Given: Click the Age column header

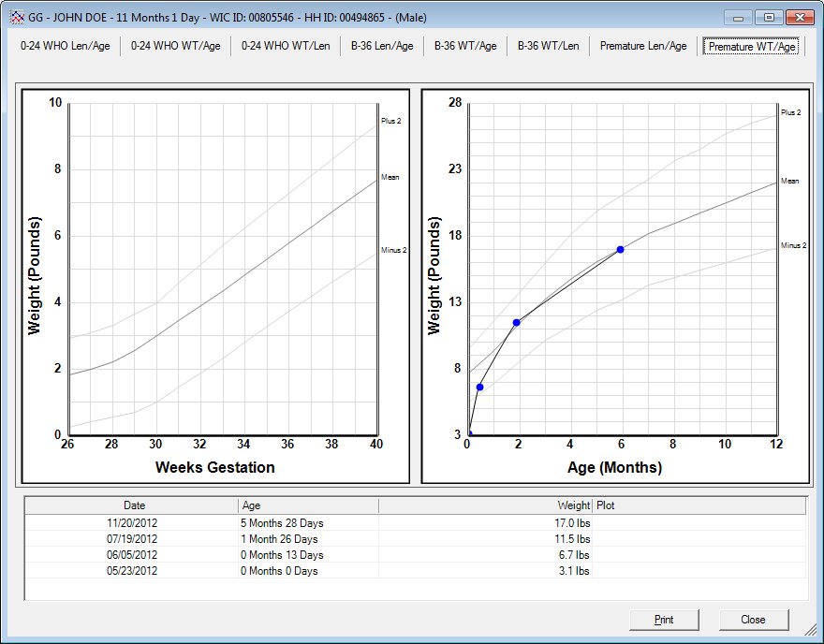Looking at the screenshot, I should (308, 505).
